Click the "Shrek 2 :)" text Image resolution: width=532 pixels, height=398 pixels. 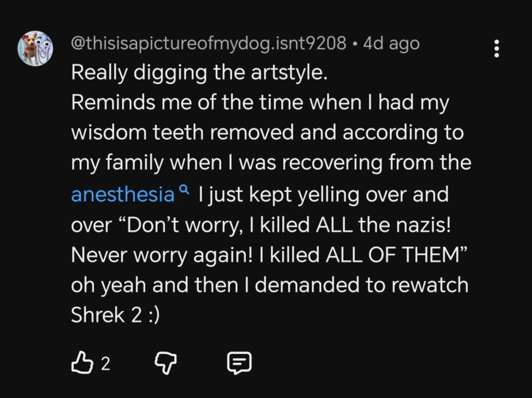coord(115,315)
